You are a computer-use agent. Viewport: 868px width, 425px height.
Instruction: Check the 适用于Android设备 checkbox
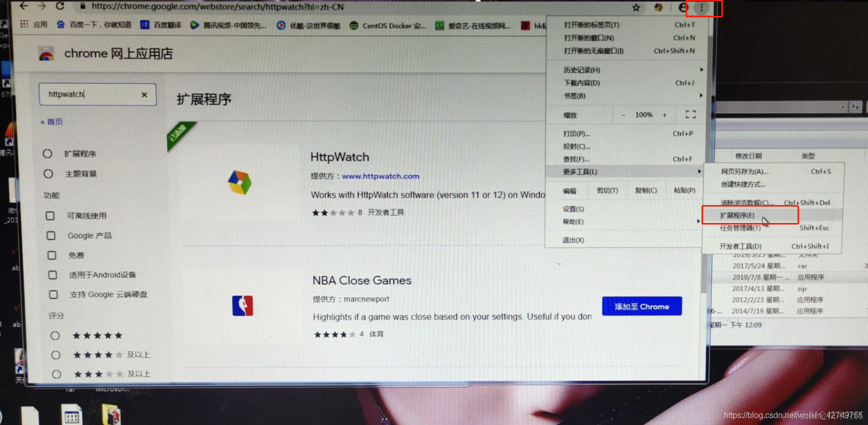pos(53,275)
